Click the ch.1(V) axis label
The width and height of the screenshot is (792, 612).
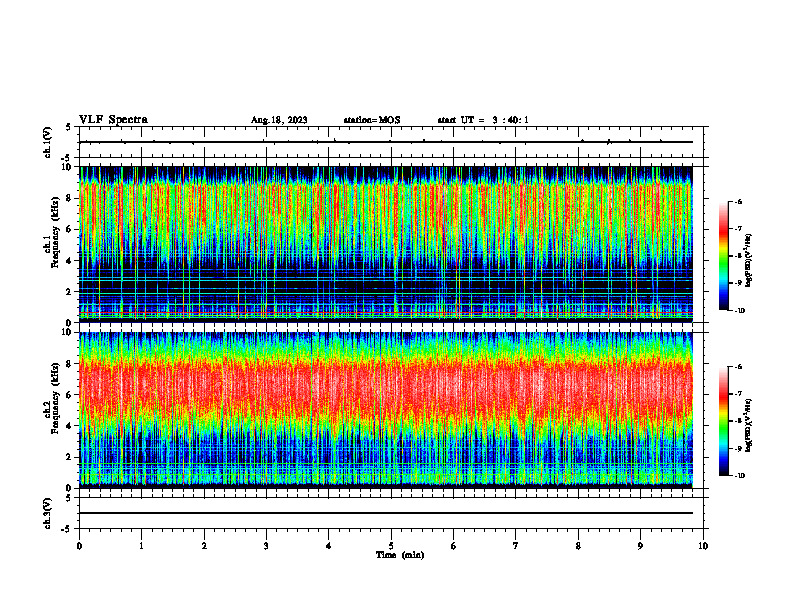tap(47, 142)
